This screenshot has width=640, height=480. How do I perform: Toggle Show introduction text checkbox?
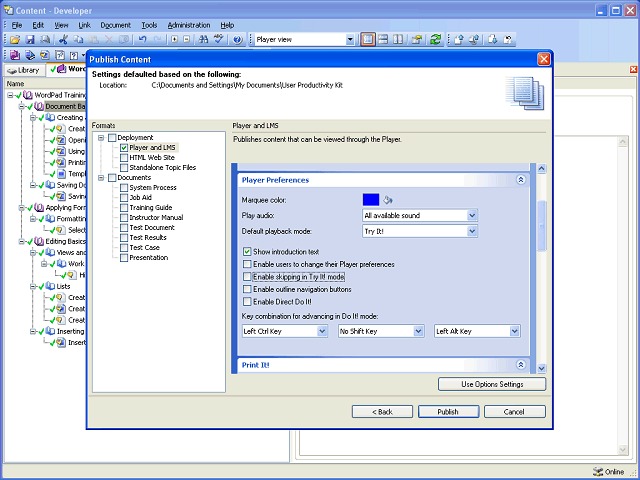[x=247, y=252]
